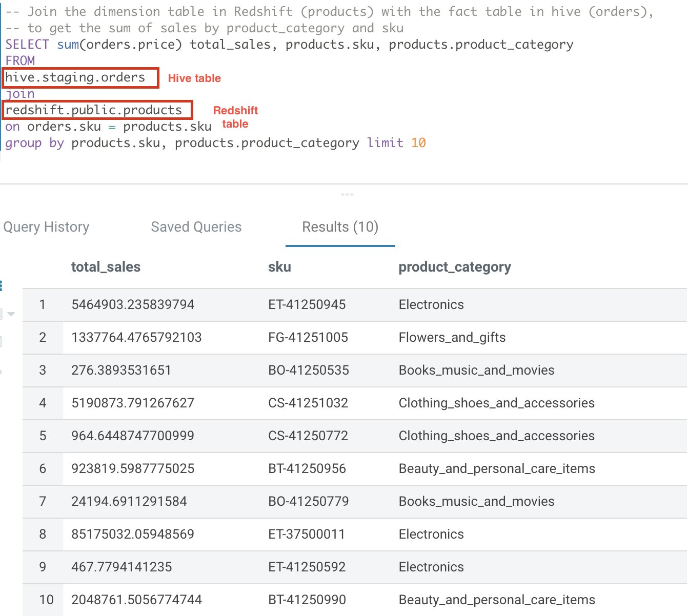Select sku BO-41250779
688x616 pixels.
308,501
